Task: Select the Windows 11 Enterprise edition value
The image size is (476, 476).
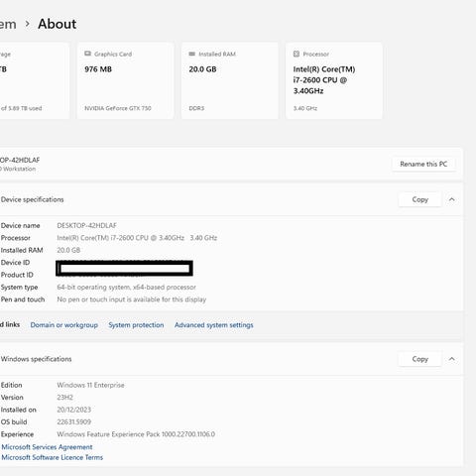Action: pyautogui.click(x=90, y=385)
